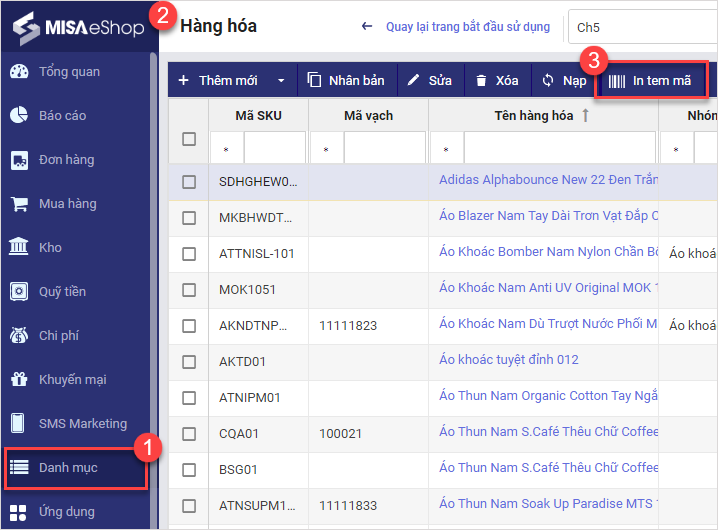The height and width of the screenshot is (530, 718).
Task: Click the Mã SKU column header
Action: [258, 115]
